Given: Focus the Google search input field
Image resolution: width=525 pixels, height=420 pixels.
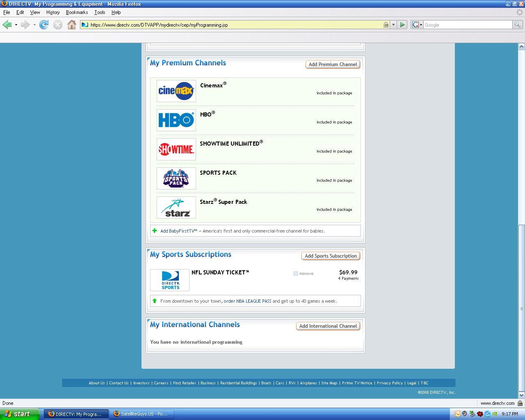Looking at the screenshot, I should (468, 25).
